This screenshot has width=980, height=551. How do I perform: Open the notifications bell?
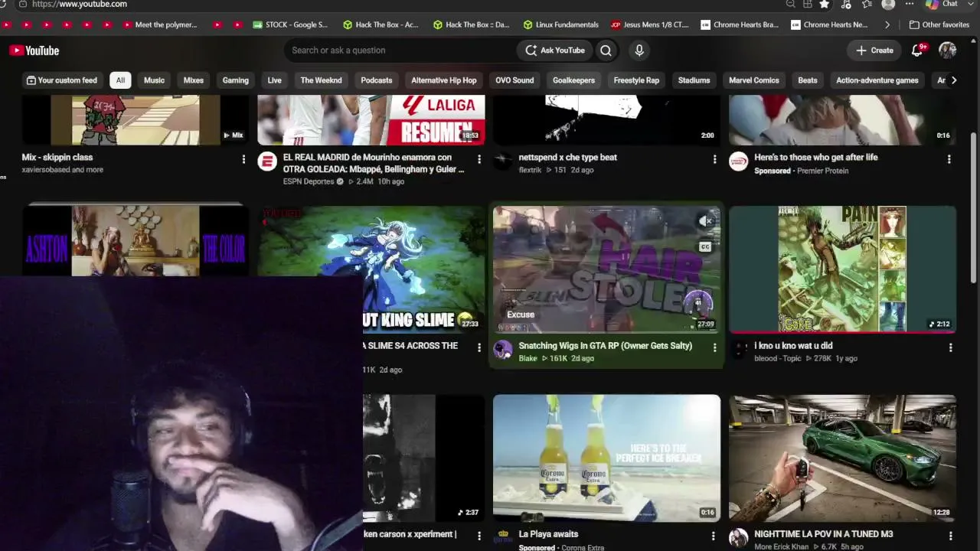pyautogui.click(x=917, y=51)
